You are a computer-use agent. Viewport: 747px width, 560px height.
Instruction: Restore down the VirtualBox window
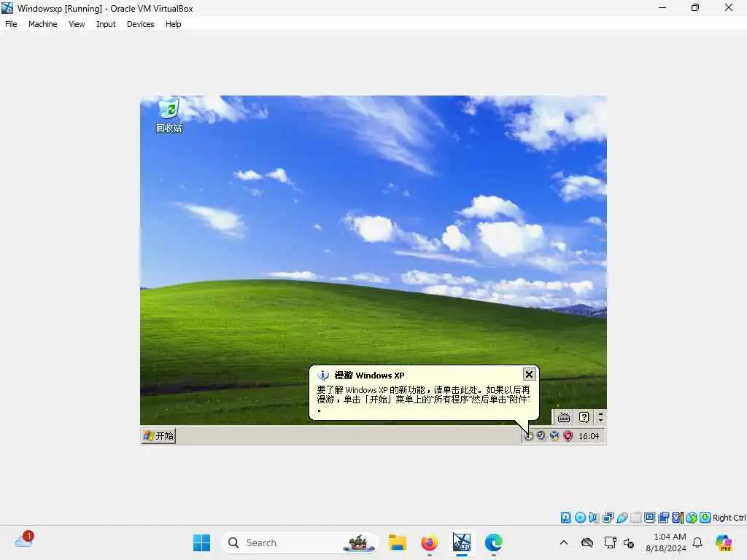pos(695,7)
